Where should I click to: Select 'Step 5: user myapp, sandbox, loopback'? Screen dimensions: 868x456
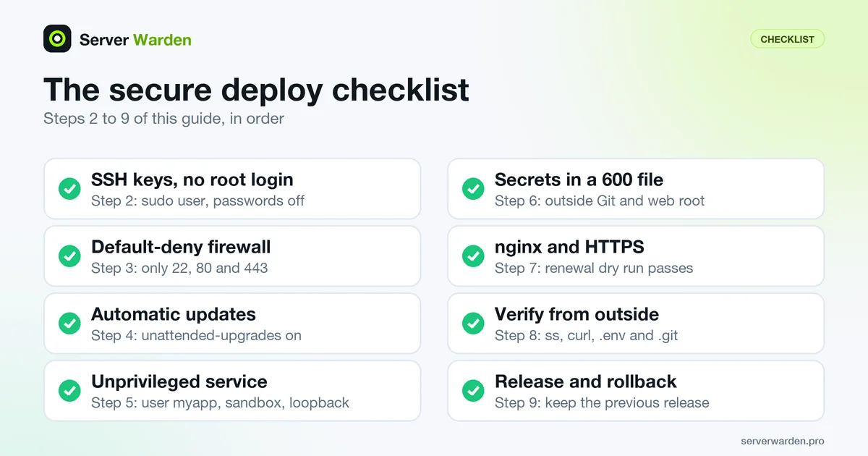220,402
